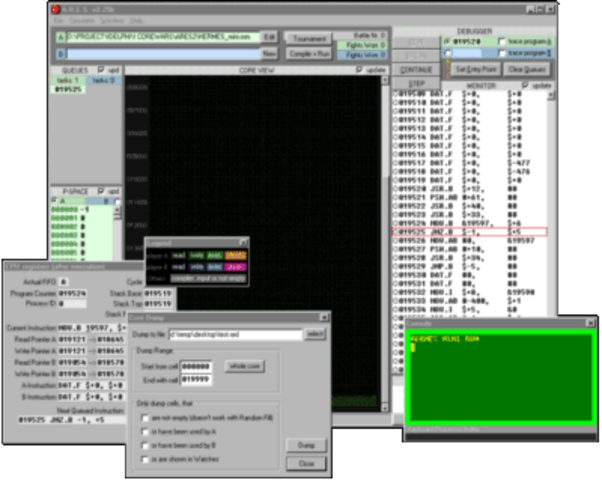The width and height of the screenshot is (602, 480).
Task: Click breakpoint circle on row 019517
Action: pyautogui.click(x=395, y=163)
